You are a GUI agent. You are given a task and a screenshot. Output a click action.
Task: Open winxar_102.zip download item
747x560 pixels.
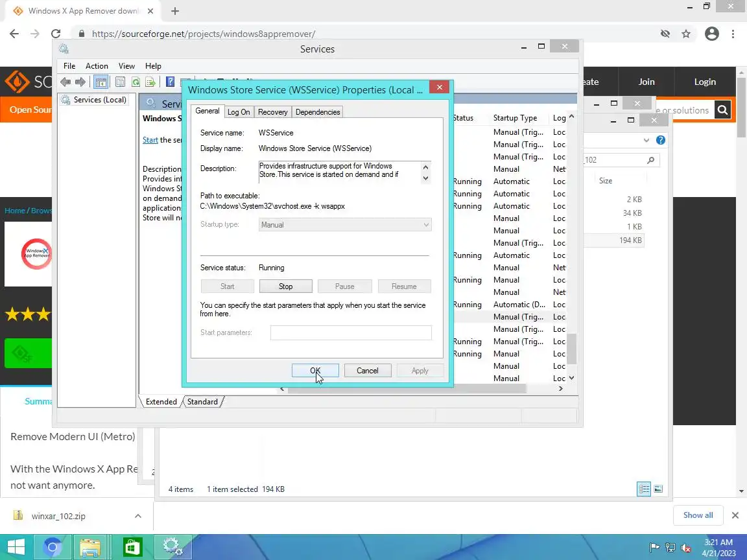tap(58, 516)
